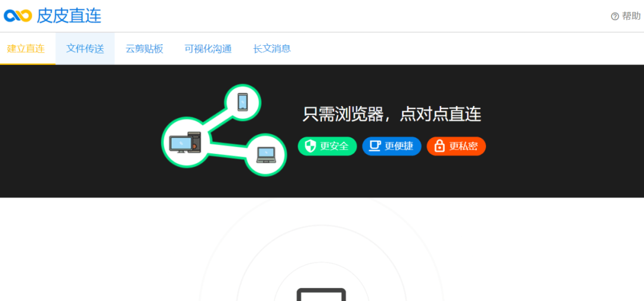The width and height of the screenshot is (644, 301).
Task: Click the padlock icon in 更私密
Action: [439, 146]
